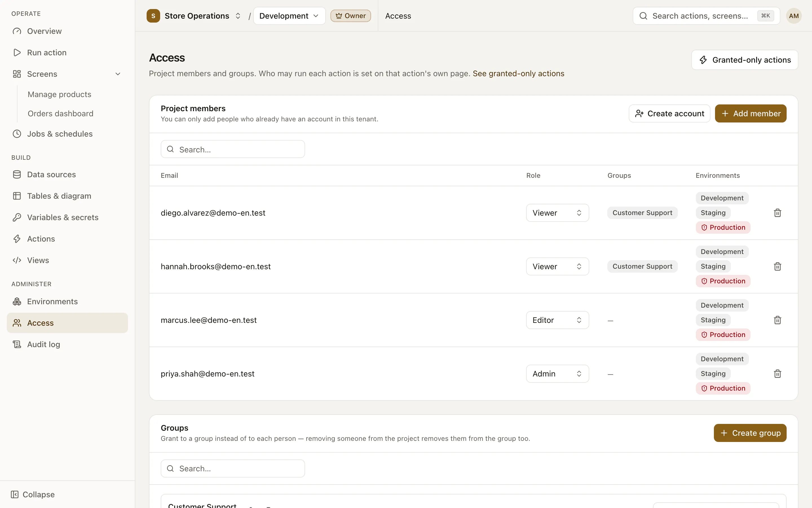
Task: Open Variables & secrets
Action: click(x=67, y=217)
